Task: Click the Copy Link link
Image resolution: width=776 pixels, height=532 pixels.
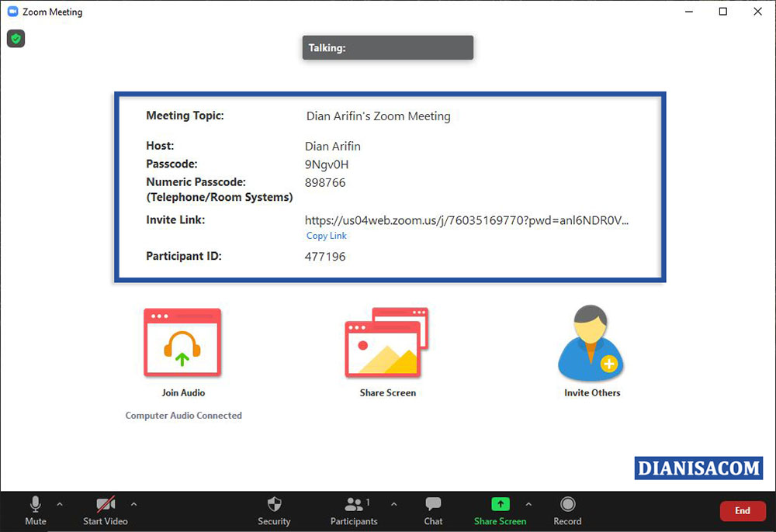Action: pyautogui.click(x=327, y=236)
